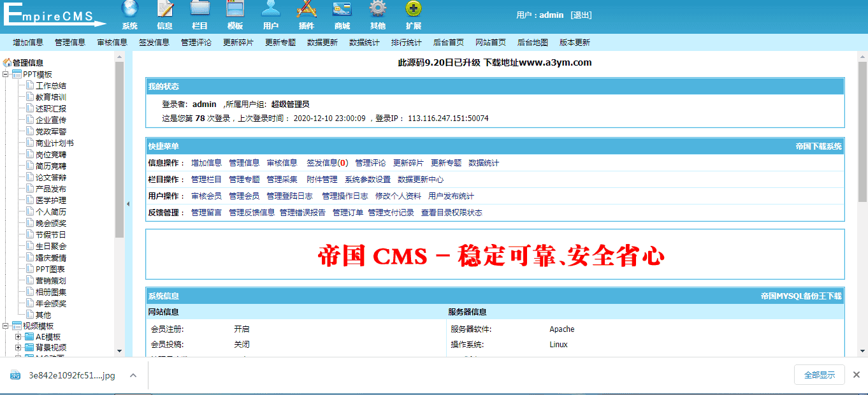Select 婚庆爱情 in the tree
The width and height of the screenshot is (868, 395).
51,257
